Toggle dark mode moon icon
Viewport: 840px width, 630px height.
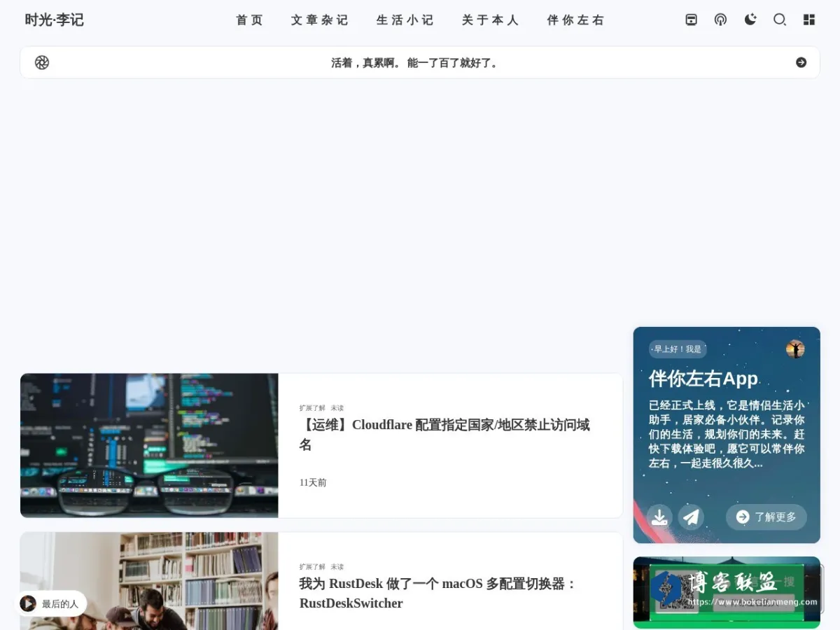tap(750, 20)
